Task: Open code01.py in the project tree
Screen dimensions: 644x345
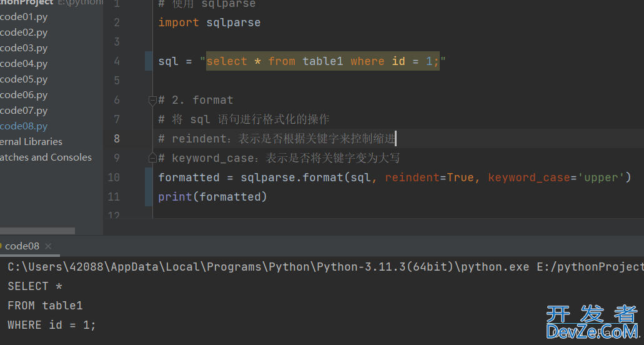Action: 24,17
